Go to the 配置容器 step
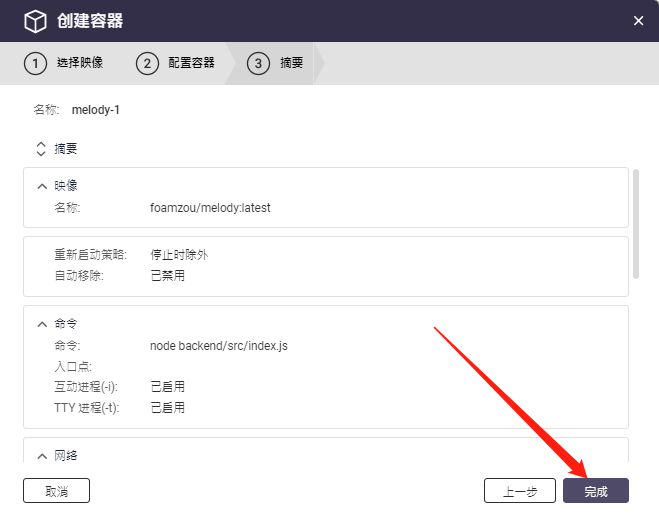The height and width of the screenshot is (517, 659). [x=191, y=64]
